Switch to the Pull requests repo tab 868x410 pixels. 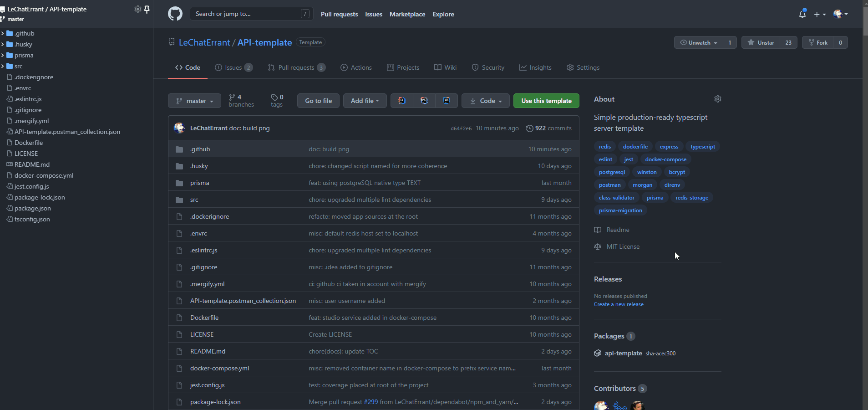coord(297,67)
